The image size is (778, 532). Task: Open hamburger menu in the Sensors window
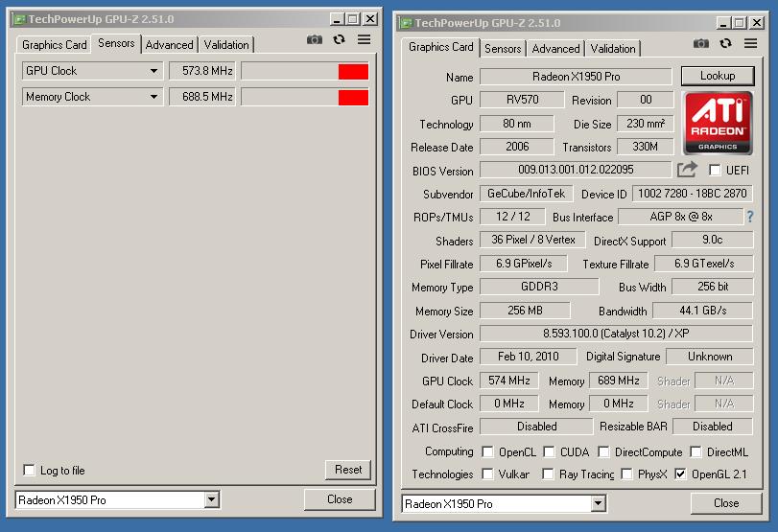click(365, 39)
